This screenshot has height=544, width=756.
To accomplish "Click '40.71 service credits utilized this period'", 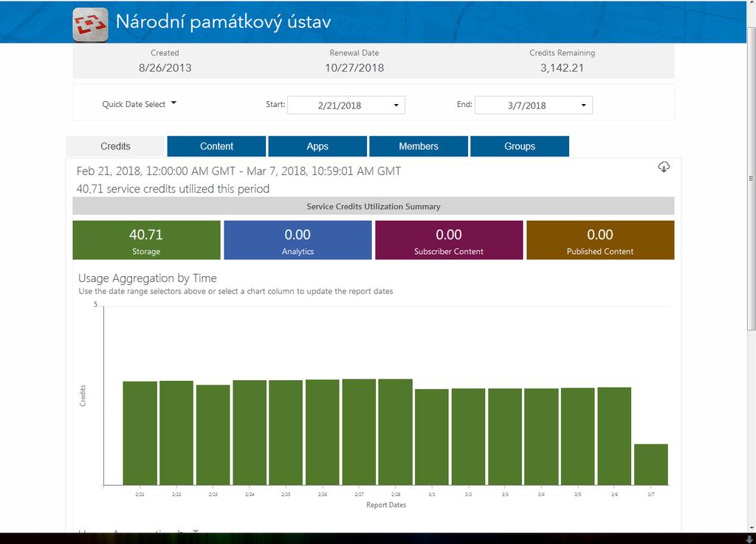I will [x=173, y=189].
